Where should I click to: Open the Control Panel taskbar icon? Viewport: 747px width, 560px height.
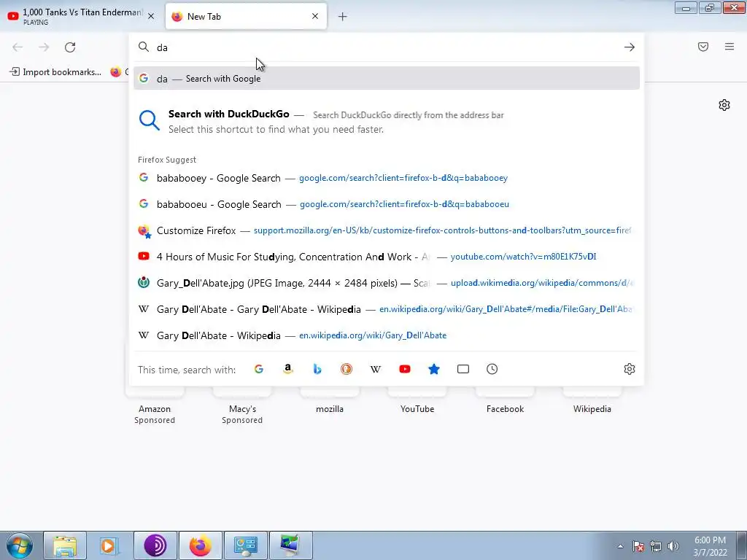(x=245, y=545)
